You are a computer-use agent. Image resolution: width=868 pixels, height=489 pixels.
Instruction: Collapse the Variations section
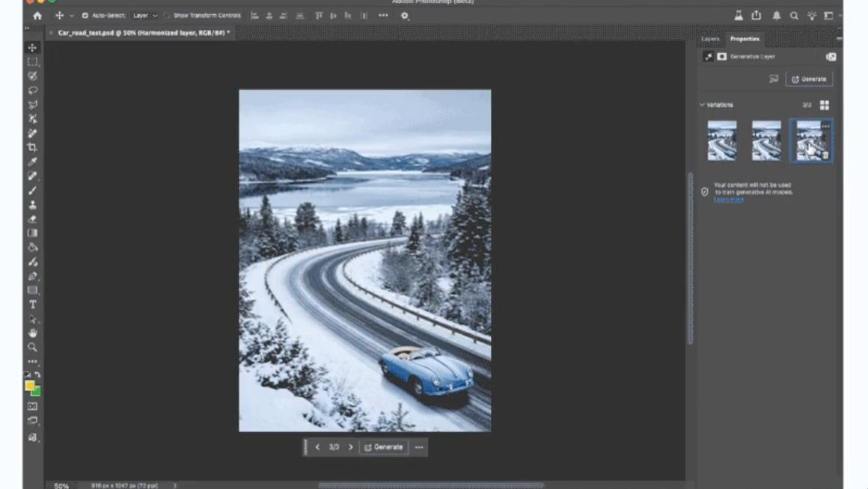coord(702,105)
